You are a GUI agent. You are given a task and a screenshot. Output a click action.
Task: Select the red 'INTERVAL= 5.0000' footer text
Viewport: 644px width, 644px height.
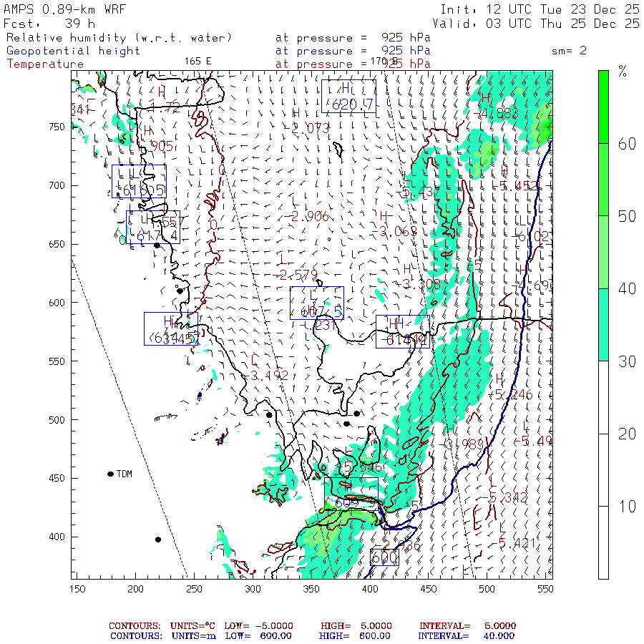(x=467, y=626)
